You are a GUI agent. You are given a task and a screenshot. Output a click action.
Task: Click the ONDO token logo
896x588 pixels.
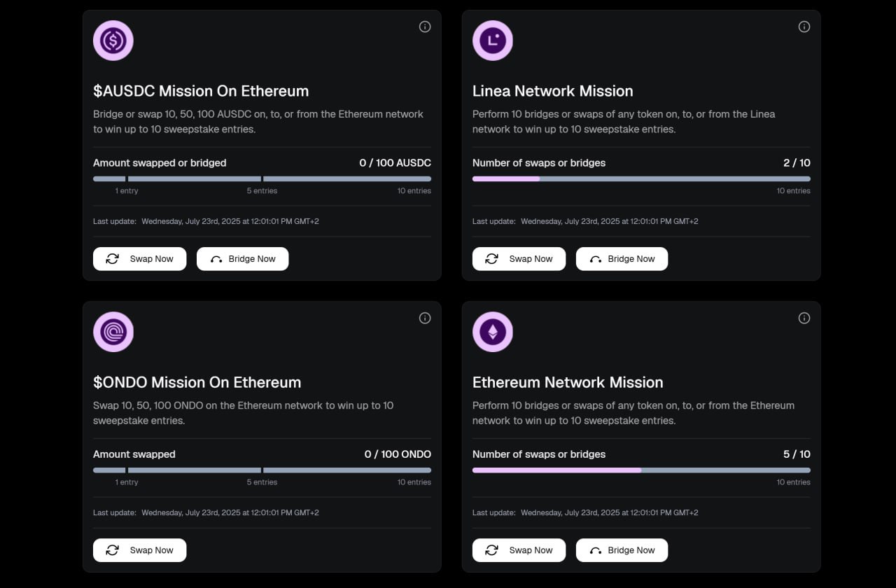click(x=113, y=332)
